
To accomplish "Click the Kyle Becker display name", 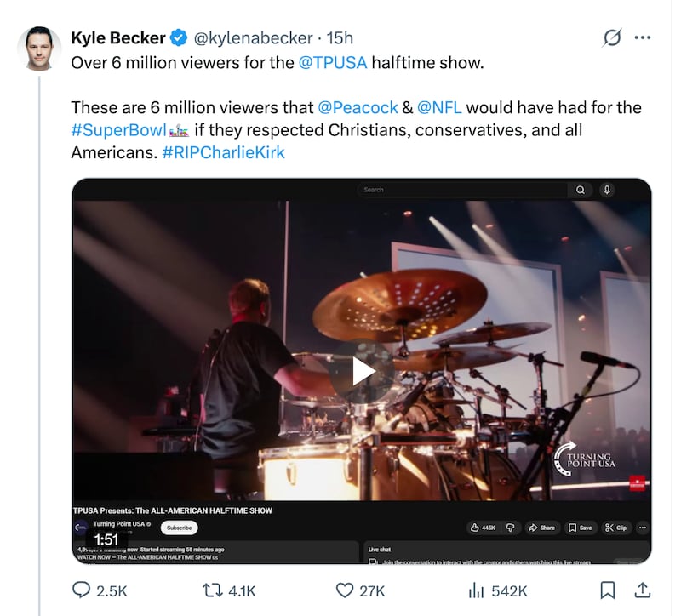I will pyautogui.click(x=117, y=38).
